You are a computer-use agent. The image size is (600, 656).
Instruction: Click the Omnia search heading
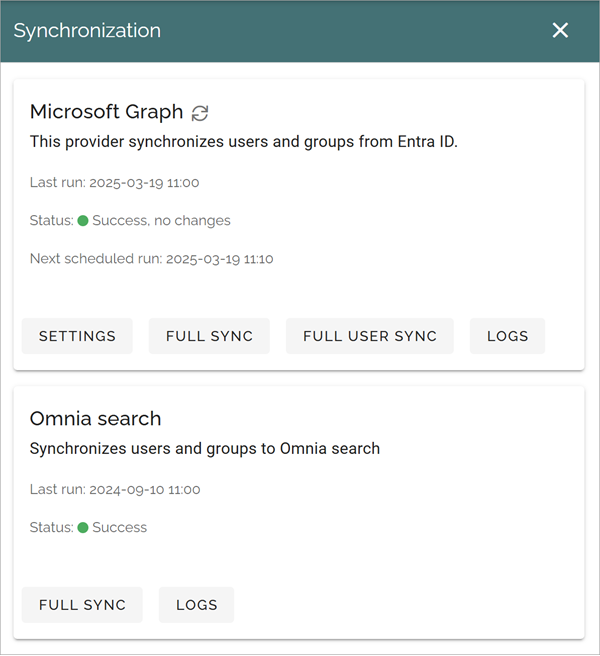pos(95,419)
